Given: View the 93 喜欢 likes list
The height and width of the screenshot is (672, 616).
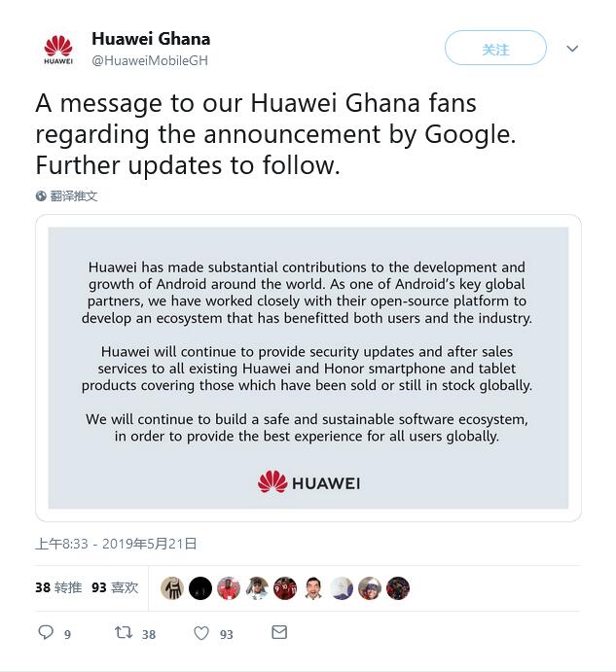Looking at the screenshot, I should [x=115, y=587].
